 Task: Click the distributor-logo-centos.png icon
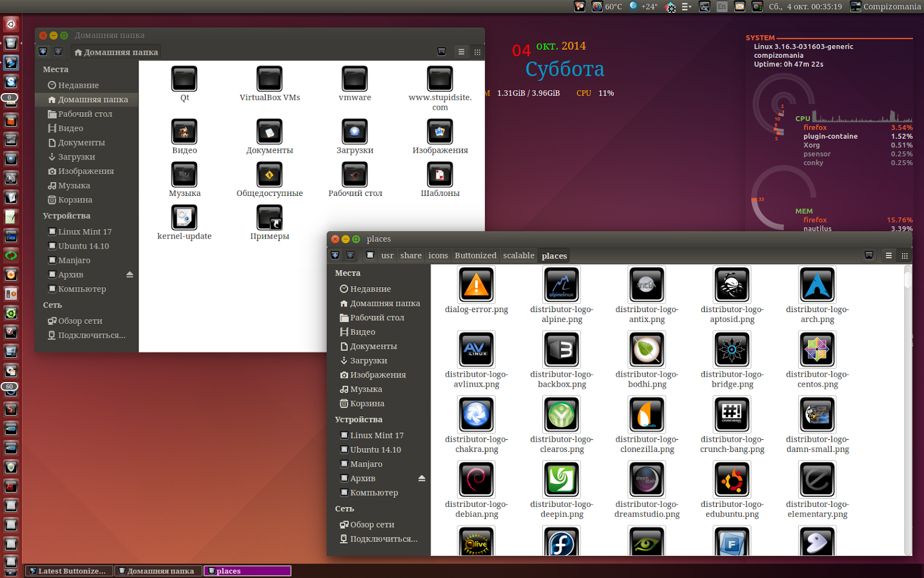click(817, 350)
